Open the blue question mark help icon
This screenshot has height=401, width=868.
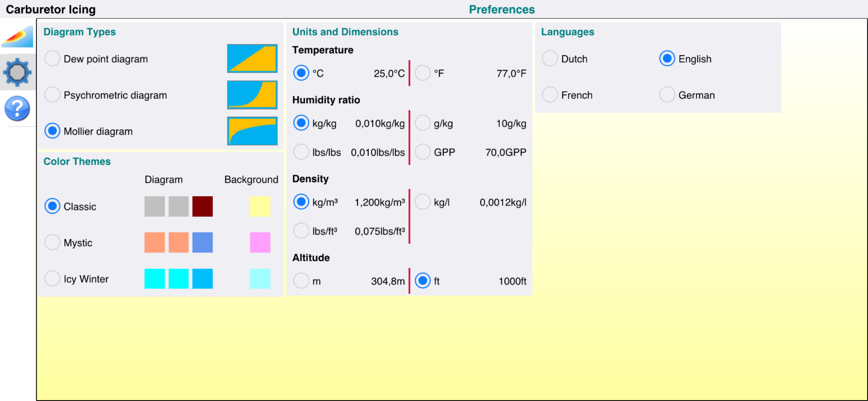[x=17, y=108]
